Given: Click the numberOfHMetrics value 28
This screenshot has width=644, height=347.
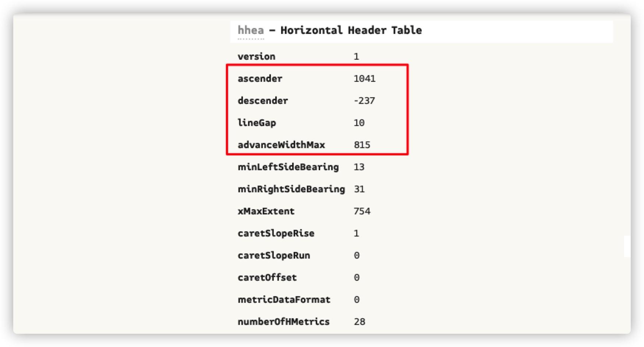Looking at the screenshot, I should 360,322.
